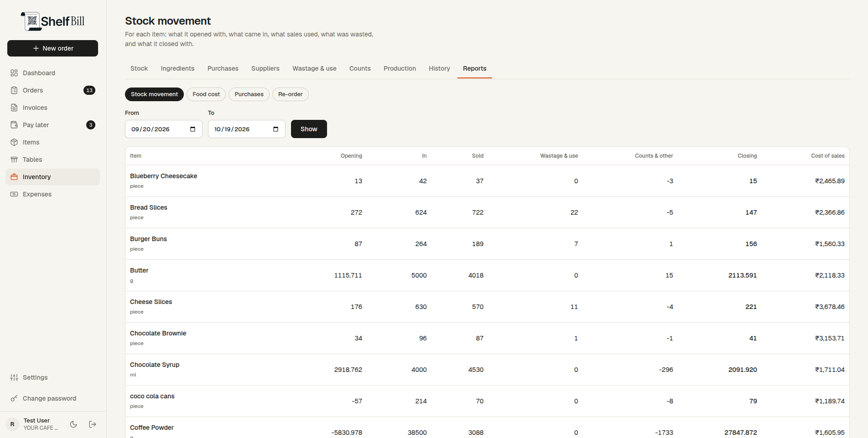Select the Reports tab
This screenshot has width=868, height=438.
click(x=474, y=68)
